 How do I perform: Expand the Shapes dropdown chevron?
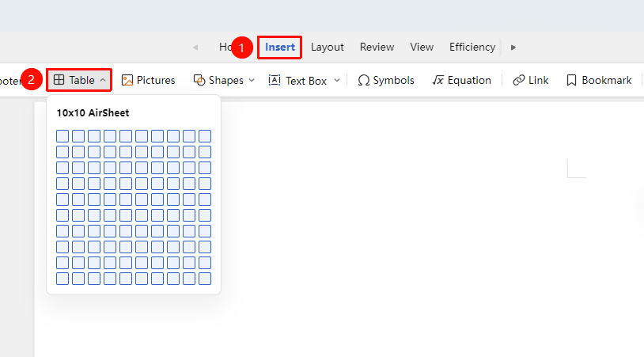[x=252, y=81]
